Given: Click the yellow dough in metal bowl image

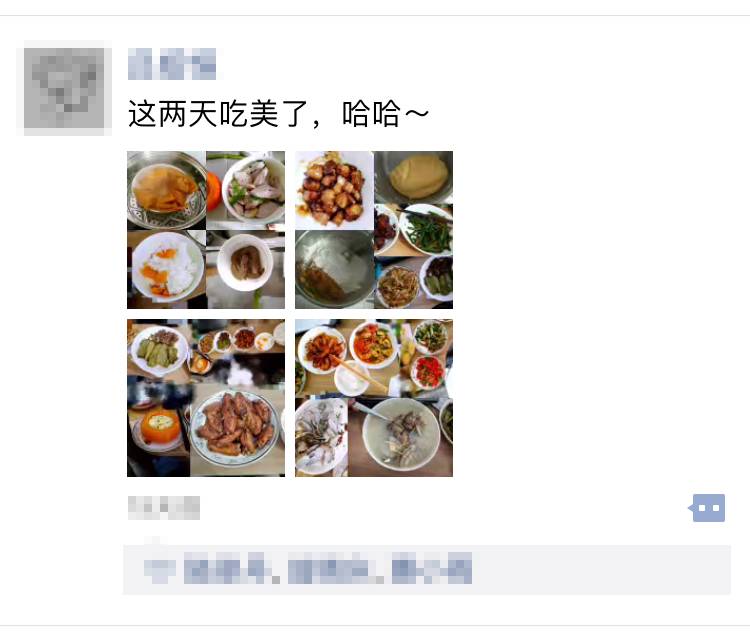Looking at the screenshot, I should pos(414,177).
